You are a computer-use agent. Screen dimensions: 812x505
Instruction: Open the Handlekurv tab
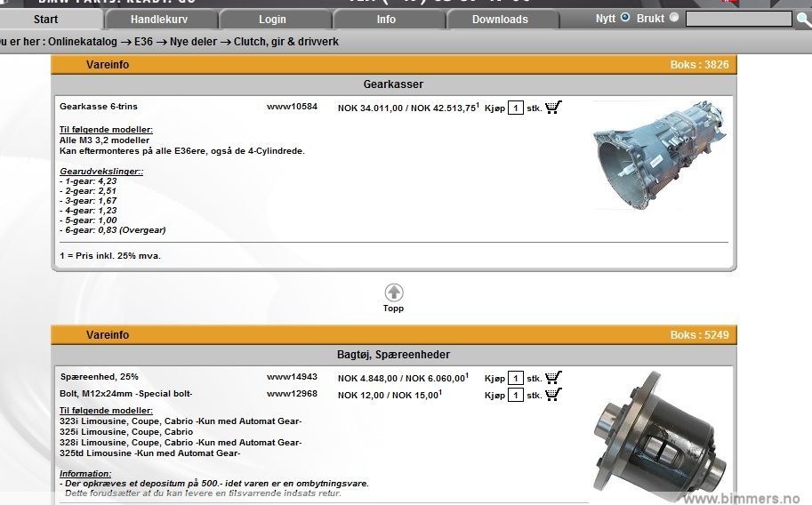point(159,20)
